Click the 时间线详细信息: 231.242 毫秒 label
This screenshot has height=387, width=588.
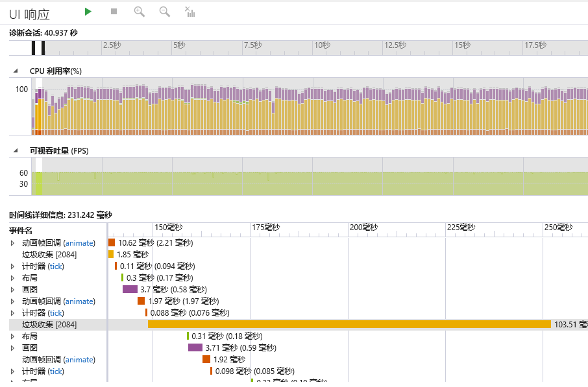[60, 215]
